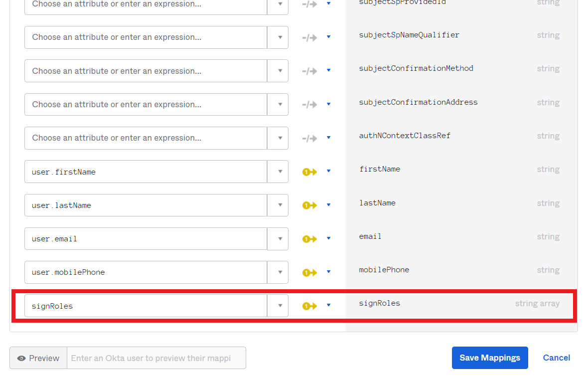Expand attribute dropdown for authNContextClassRef
This screenshot has height=382, width=588.
(x=278, y=138)
